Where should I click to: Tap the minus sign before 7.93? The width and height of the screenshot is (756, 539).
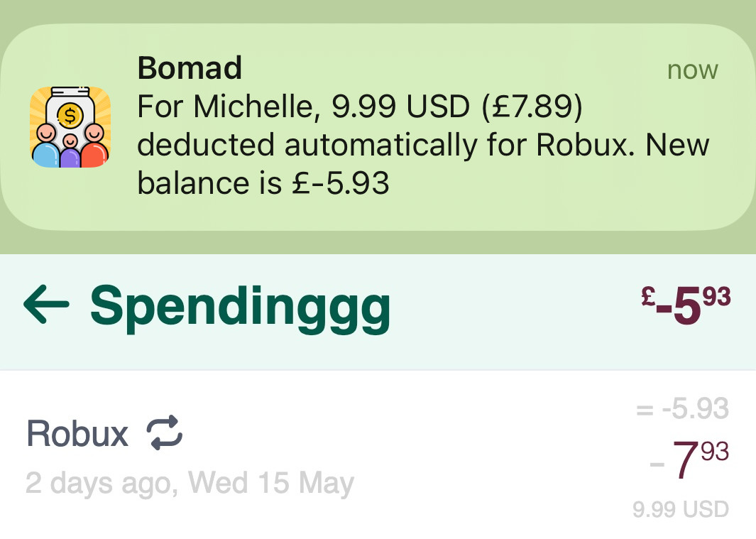coord(657,464)
